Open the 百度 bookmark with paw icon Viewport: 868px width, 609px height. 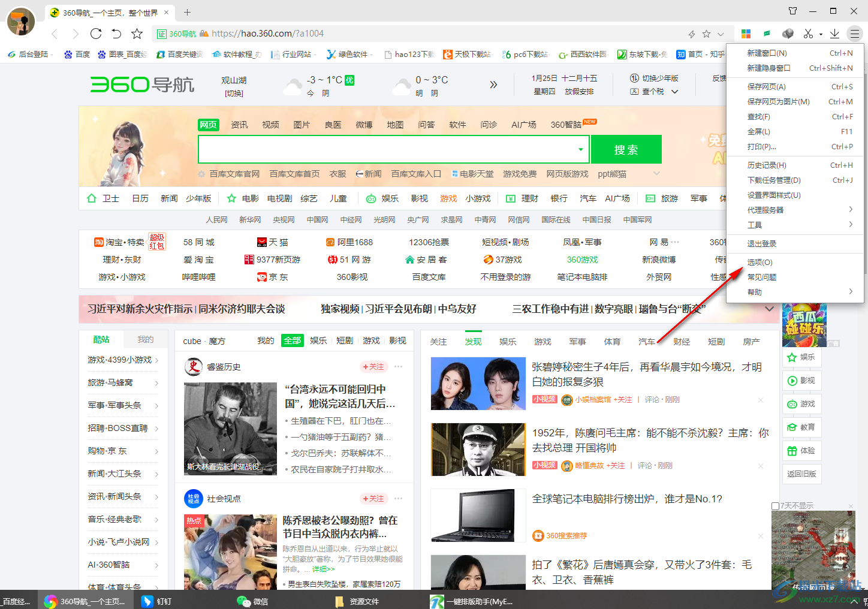point(77,54)
